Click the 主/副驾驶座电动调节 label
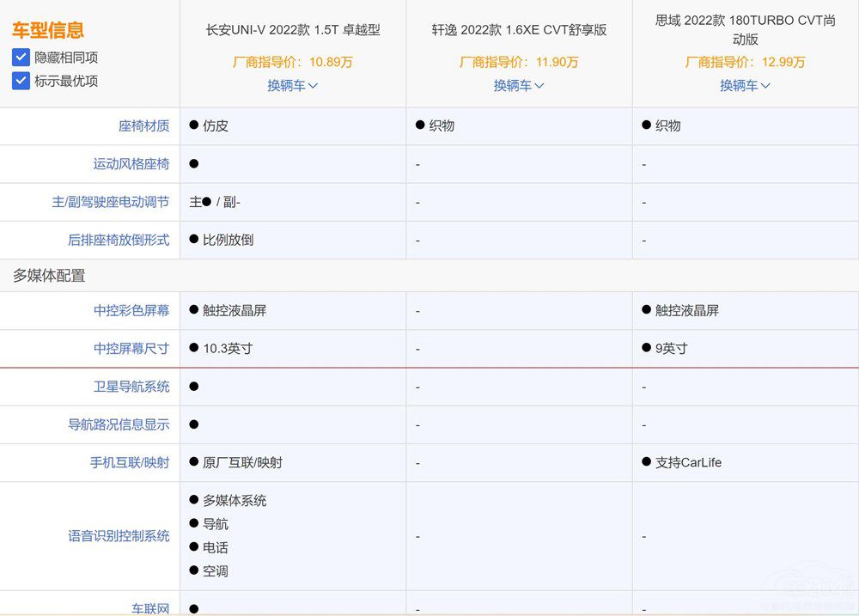Screen dimensions: 859x616 click(111, 202)
